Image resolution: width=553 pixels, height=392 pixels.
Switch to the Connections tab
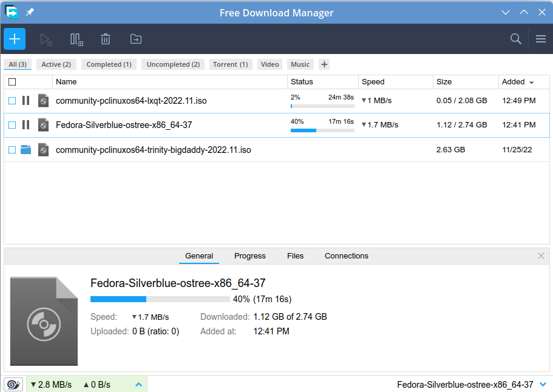(347, 256)
